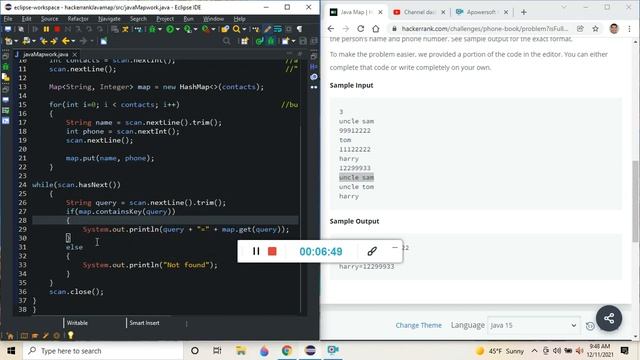
Task: Switch to the Apowersoft browser tab
Action: point(481,12)
